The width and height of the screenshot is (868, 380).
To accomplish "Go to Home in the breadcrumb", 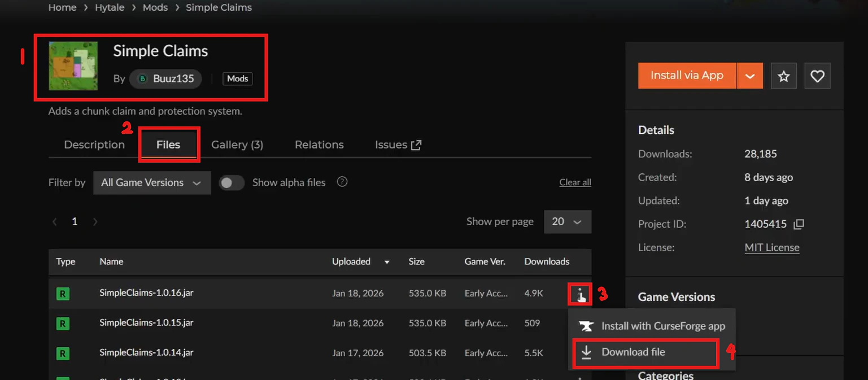I will click(x=62, y=7).
